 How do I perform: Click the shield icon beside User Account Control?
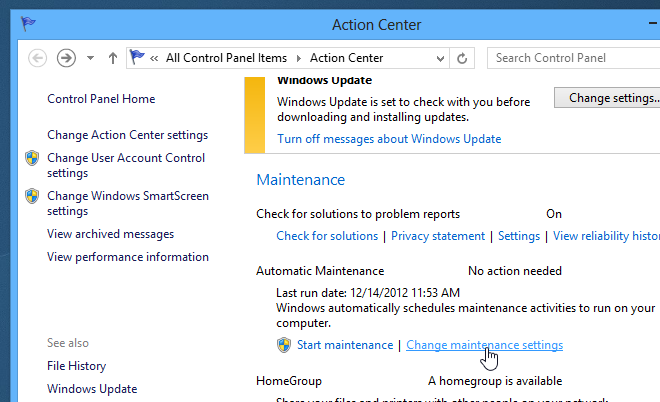click(x=32, y=158)
